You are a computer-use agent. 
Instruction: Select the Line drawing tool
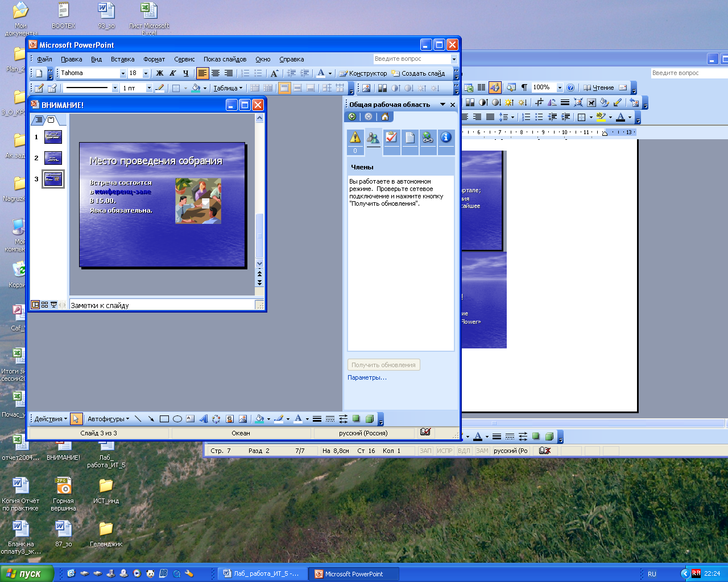pos(138,419)
